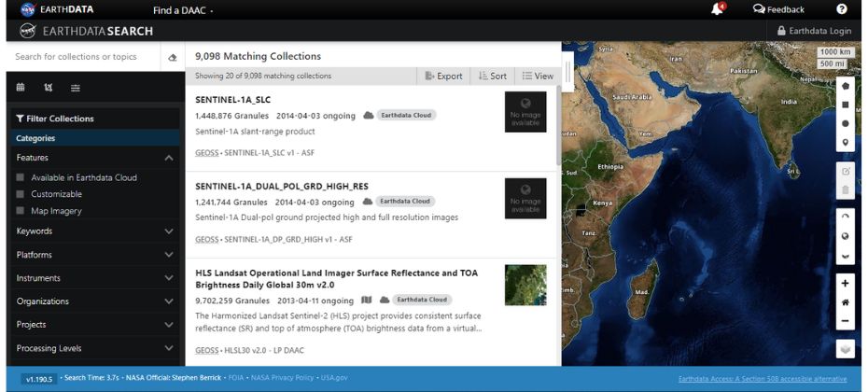
Task: Open the advanced search sliders icon
Action: point(76,88)
